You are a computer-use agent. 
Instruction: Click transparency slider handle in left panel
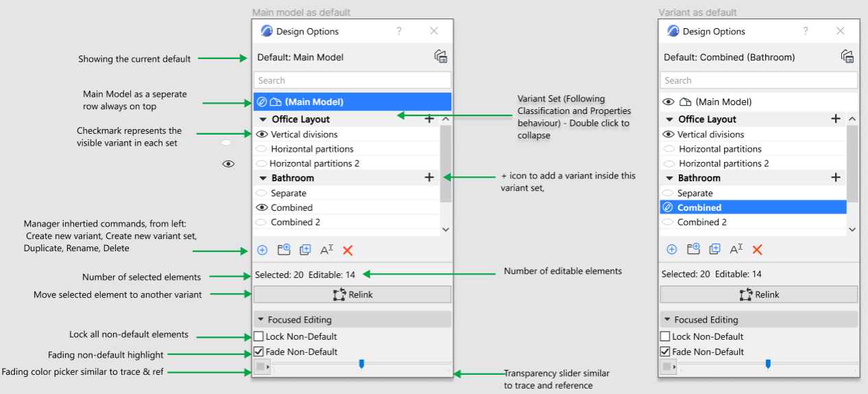click(361, 364)
